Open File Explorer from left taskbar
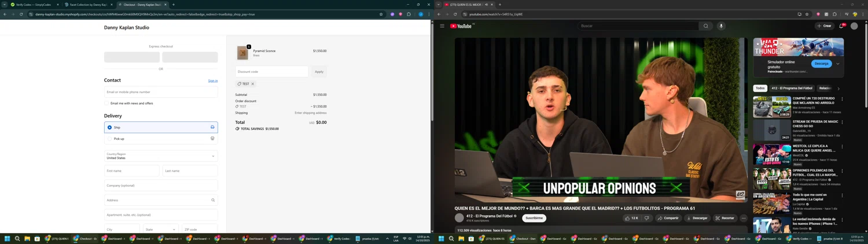Screen dimensions: 868x244 27,238
